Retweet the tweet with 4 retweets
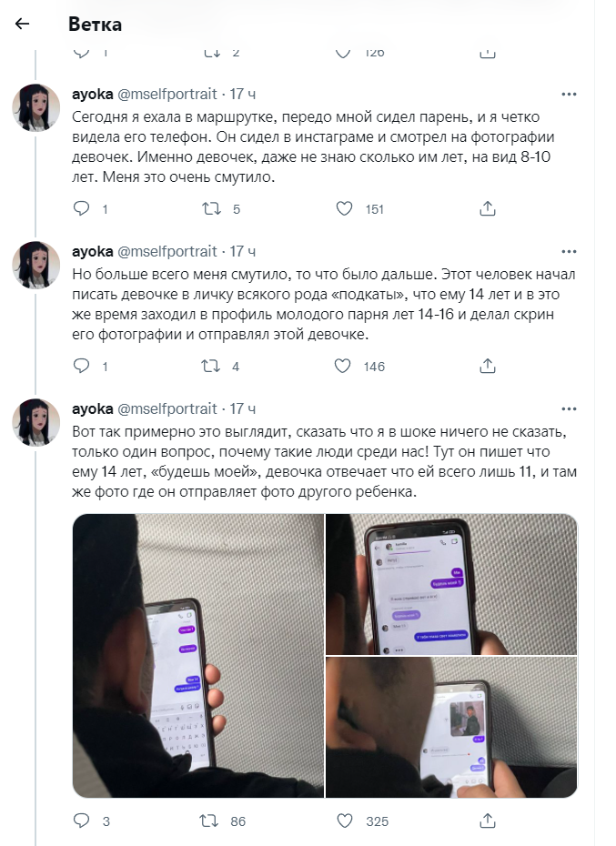Screen dimensions: 616x846 [x=210, y=366]
